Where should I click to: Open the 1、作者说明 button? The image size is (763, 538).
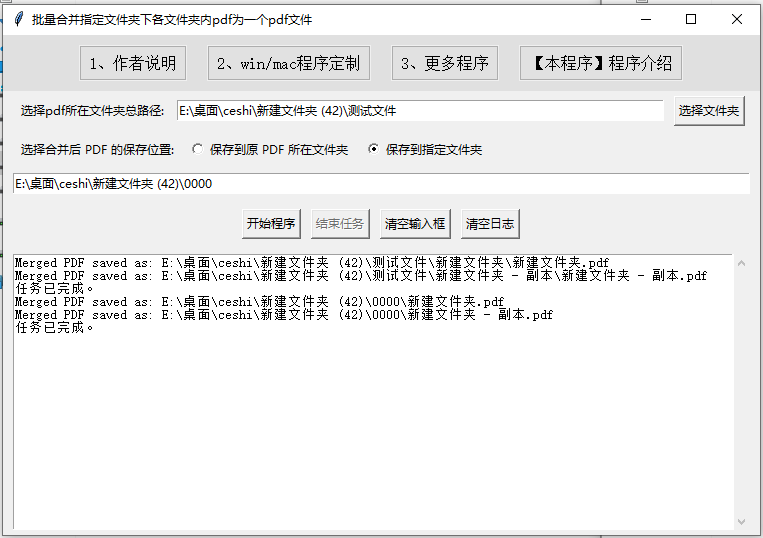click(x=133, y=63)
